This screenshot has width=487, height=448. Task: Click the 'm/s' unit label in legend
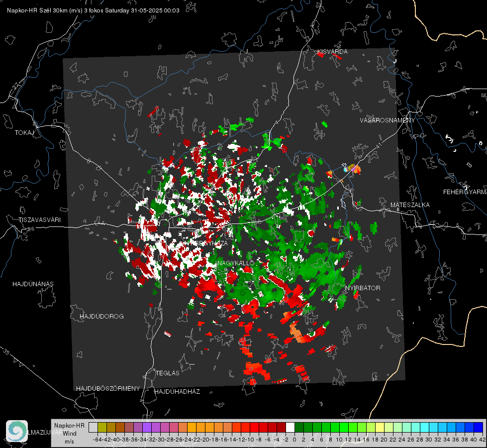[x=69, y=442]
